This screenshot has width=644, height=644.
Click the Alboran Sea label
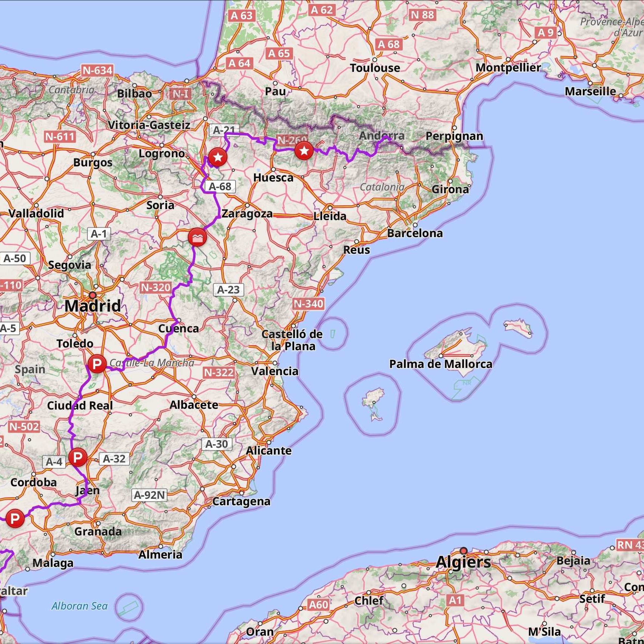coord(80,606)
